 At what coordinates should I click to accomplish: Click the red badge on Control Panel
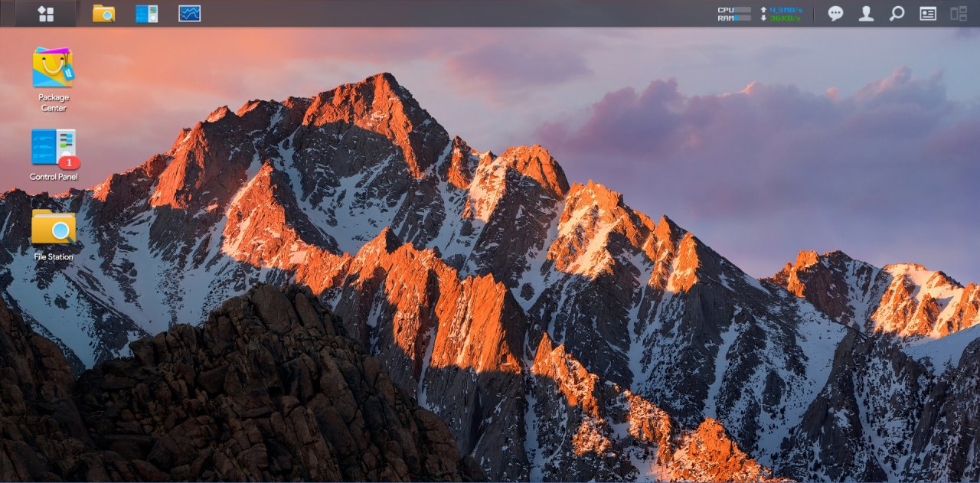70,162
